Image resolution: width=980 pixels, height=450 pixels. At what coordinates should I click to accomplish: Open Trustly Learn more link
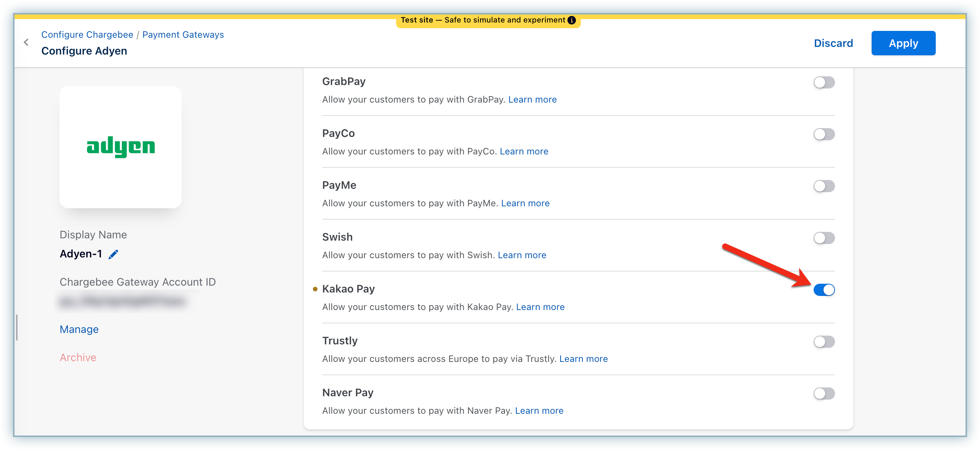(x=583, y=359)
